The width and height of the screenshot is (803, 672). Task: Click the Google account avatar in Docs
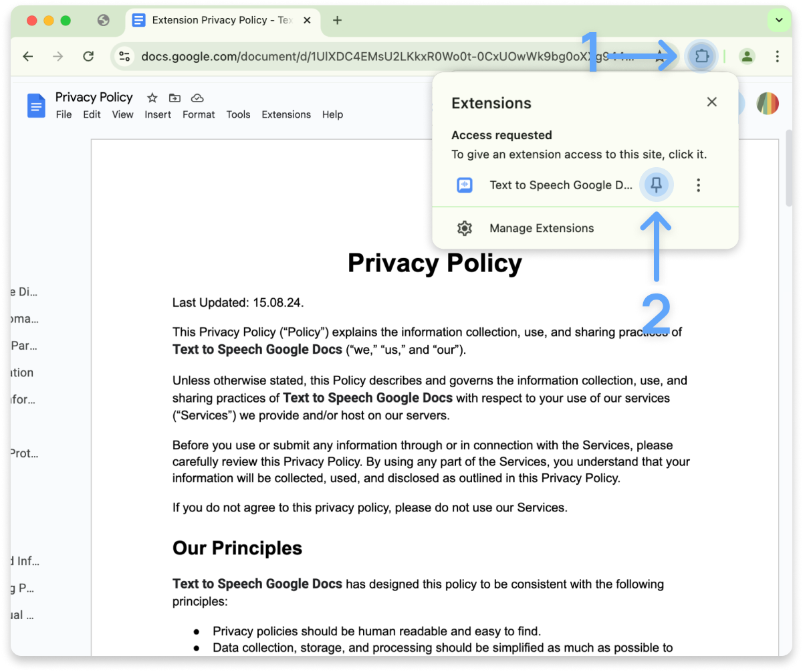click(x=768, y=104)
